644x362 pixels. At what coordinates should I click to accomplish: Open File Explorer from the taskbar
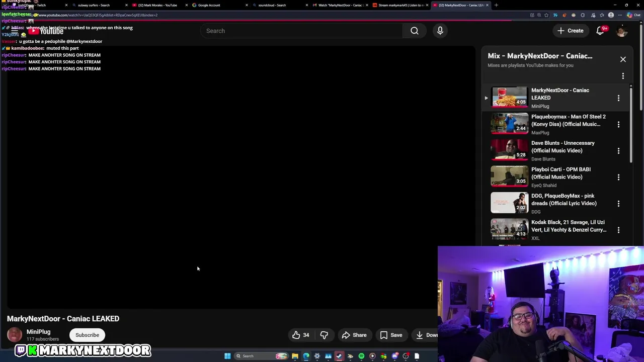coord(295,356)
